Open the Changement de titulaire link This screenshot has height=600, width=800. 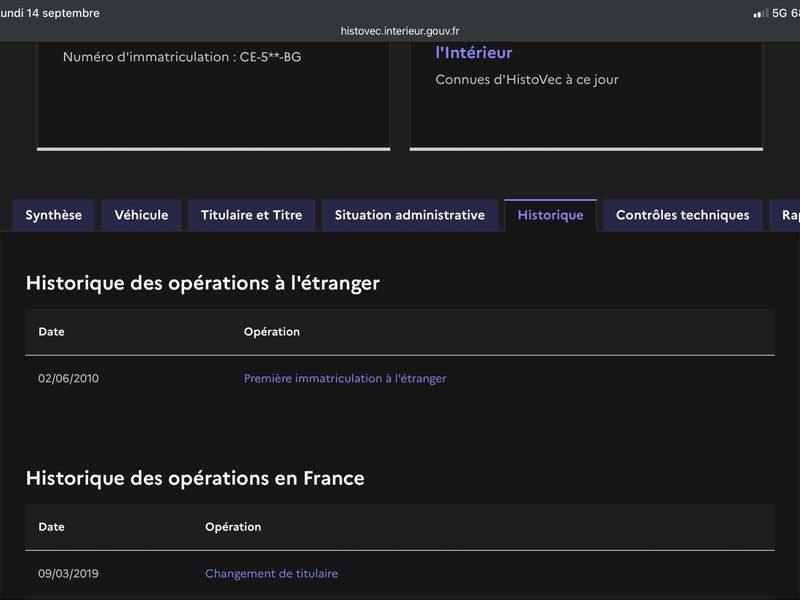271,573
